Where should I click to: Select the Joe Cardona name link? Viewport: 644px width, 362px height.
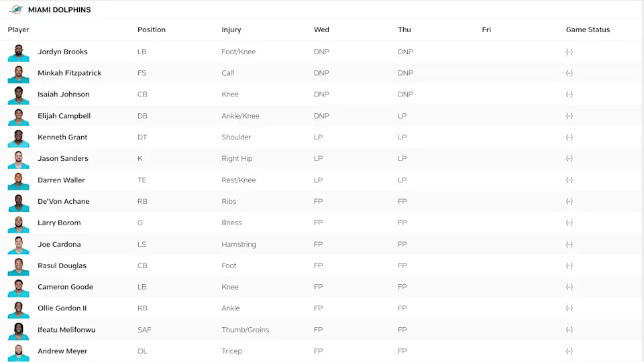pyautogui.click(x=59, y=244)
